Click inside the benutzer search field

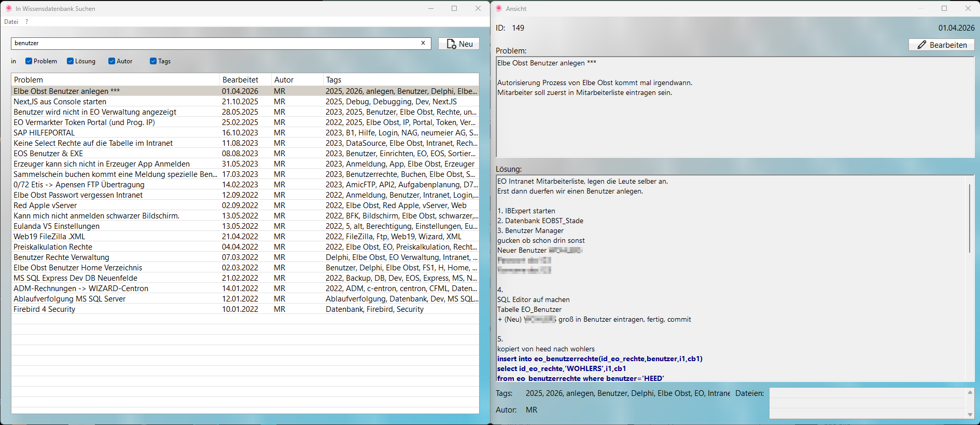[x=207, y=43]
